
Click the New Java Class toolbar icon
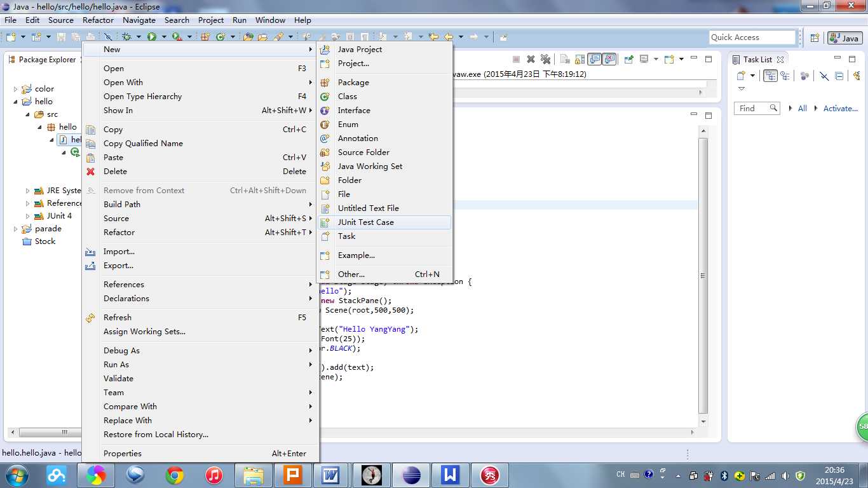[x=220, y=37]
